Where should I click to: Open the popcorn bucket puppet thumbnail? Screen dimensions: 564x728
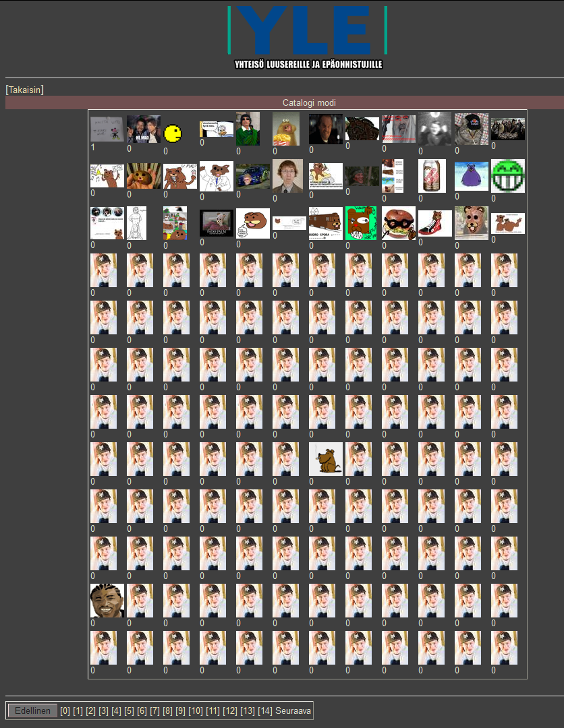(x=286, y=129)
